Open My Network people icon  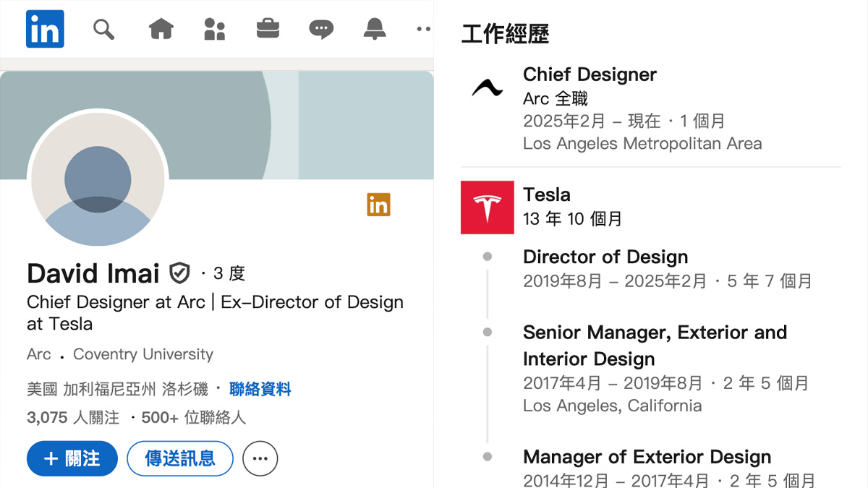click(215, 29)
